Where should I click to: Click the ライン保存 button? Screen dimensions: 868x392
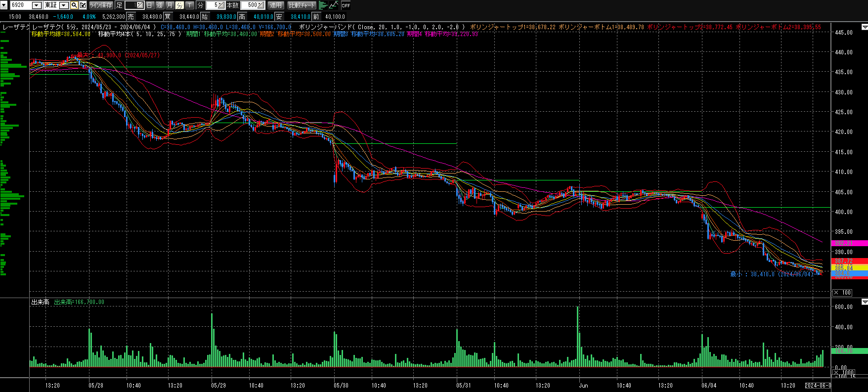tap(101, 5)
